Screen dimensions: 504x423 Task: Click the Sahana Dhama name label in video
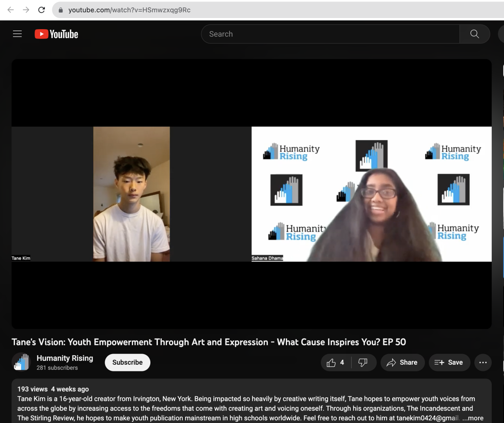tap(267, 258)
